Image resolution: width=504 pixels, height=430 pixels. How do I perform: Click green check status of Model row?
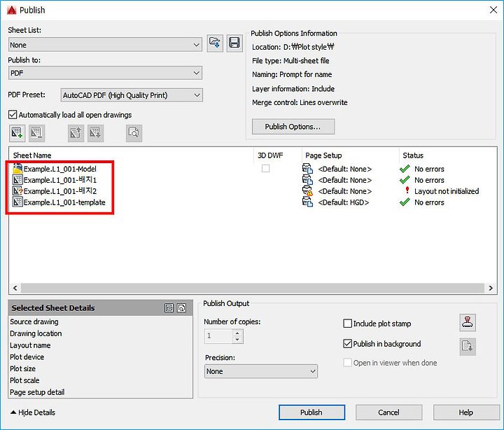coord(405,169)
